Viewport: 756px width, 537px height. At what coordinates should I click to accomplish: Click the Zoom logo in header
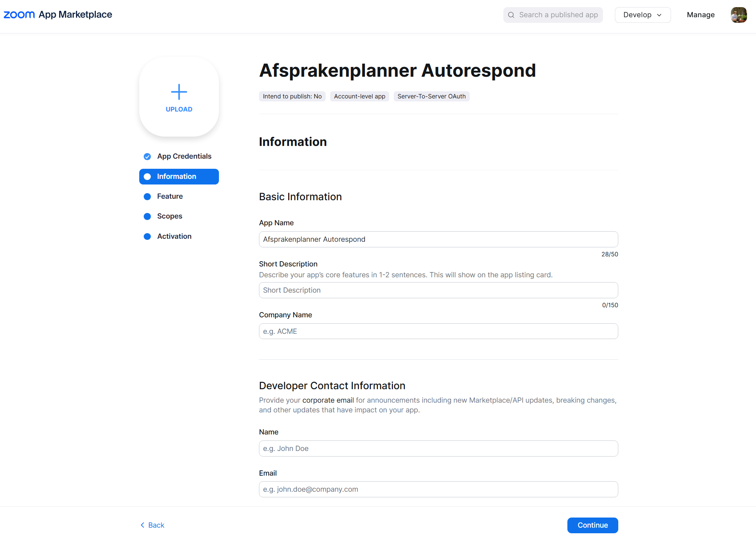pos(19,15)
